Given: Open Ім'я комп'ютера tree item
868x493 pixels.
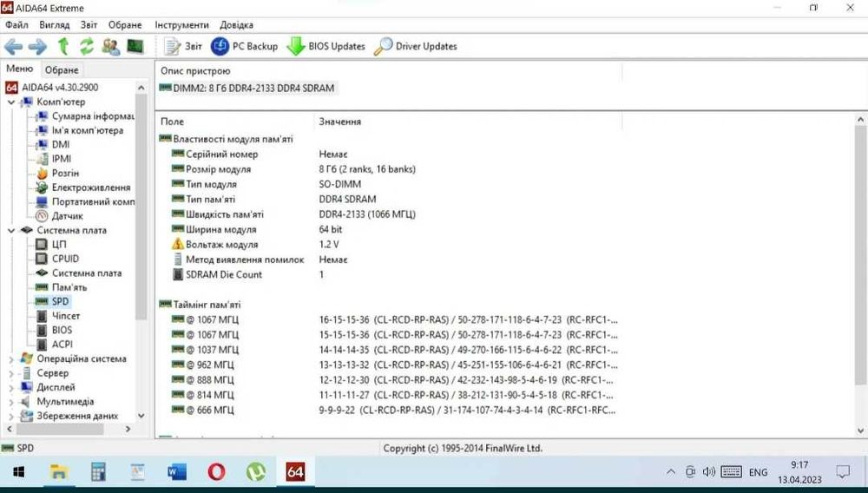Looking at the screenshot, I should (x=79, y=130).
